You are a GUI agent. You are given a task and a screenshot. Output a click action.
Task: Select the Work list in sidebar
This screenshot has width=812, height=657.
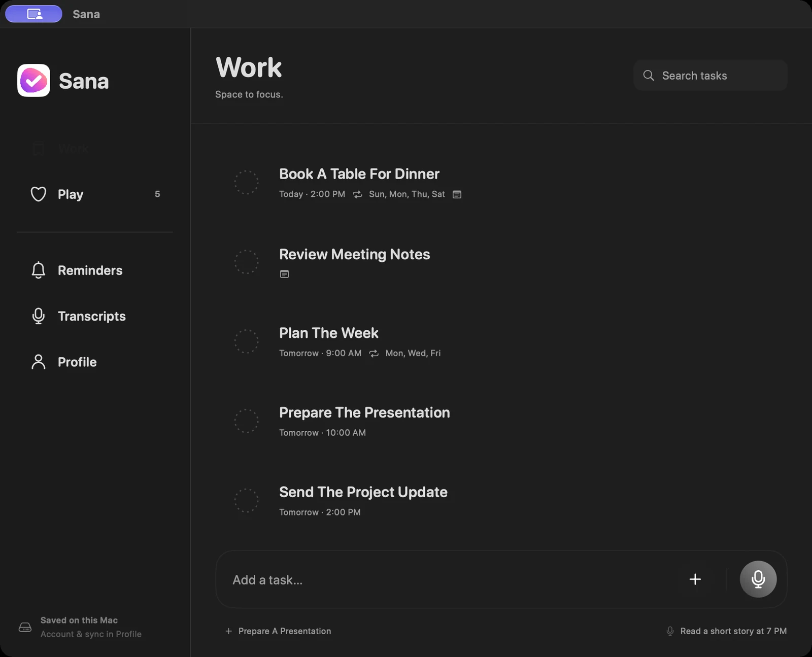(x=95, y=149)
